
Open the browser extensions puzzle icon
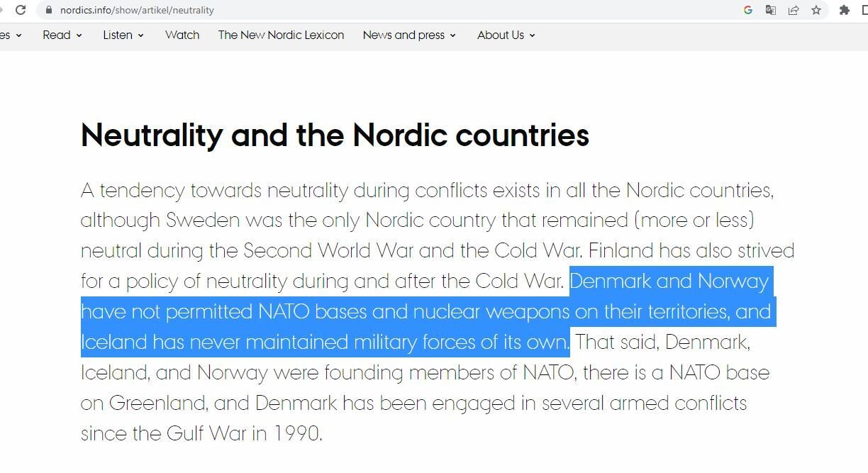[x=844, y=10]
